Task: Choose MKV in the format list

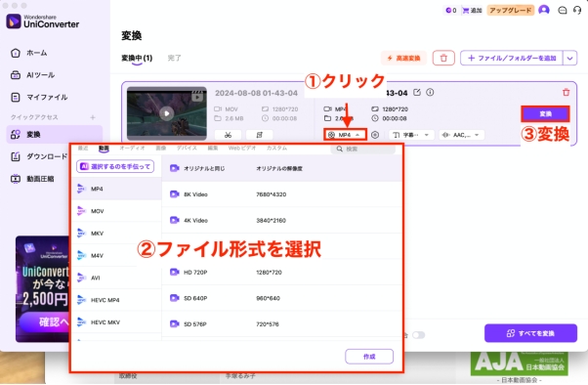Action: pos(116,233)
